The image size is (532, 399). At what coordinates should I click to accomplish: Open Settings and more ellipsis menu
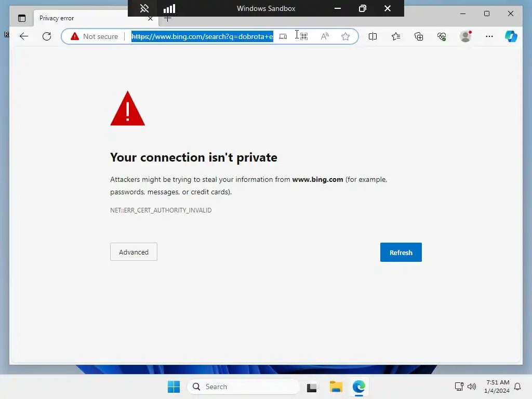pyautogui.click(x=489, y=36)
